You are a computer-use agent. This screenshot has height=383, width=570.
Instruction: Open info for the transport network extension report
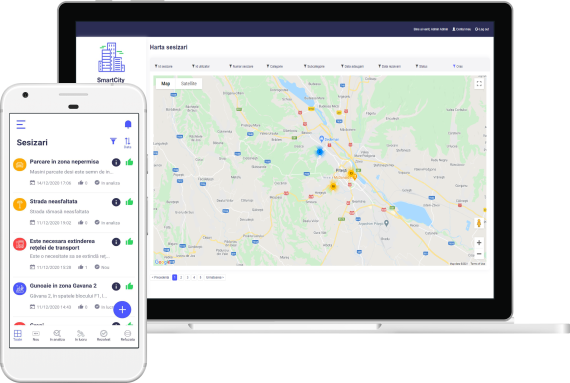116,242
